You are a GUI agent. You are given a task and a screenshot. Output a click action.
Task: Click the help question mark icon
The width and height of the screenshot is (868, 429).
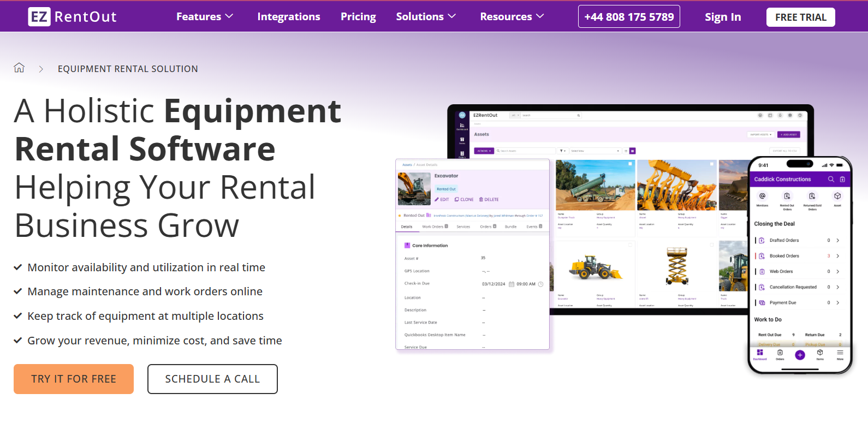click(800, 115)
